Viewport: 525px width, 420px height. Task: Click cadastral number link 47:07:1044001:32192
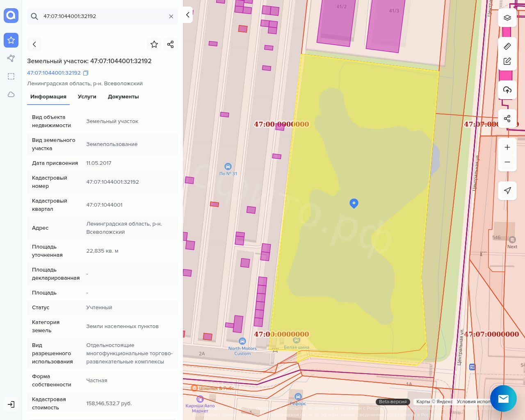[x=54, y=73]
